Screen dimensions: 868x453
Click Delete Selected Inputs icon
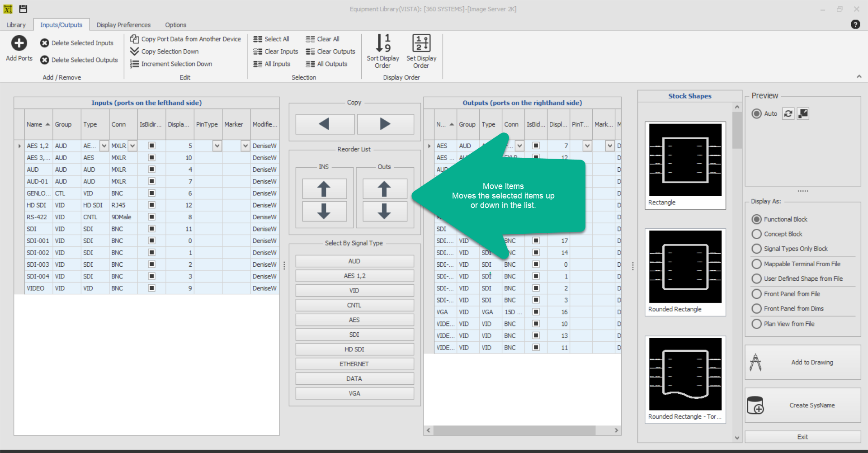44,43
